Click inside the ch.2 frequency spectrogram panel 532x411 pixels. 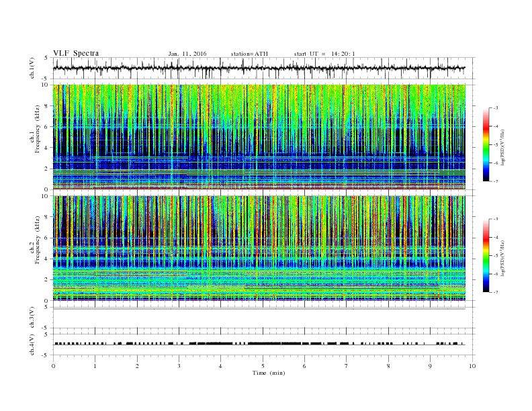point(259,248)
